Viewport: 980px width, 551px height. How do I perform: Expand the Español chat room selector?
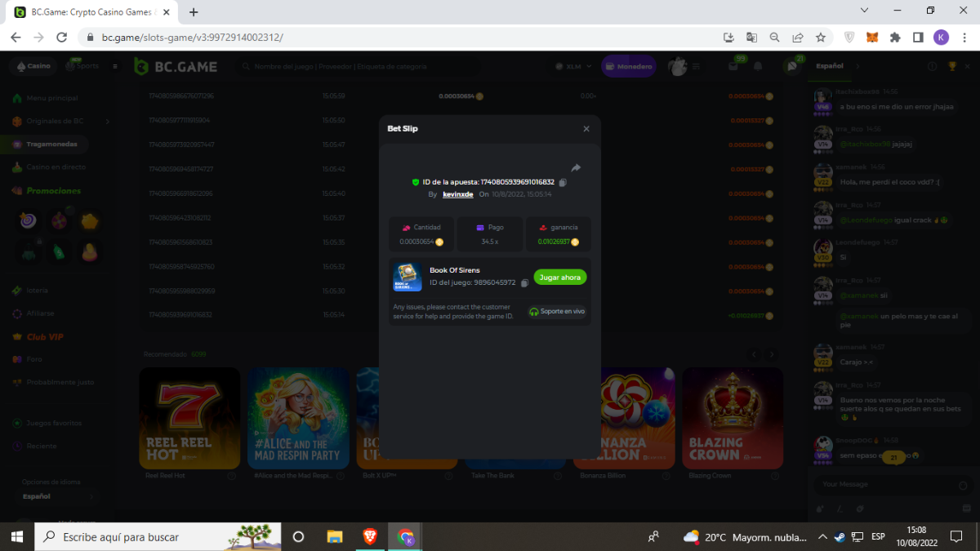tap(857, 66)
